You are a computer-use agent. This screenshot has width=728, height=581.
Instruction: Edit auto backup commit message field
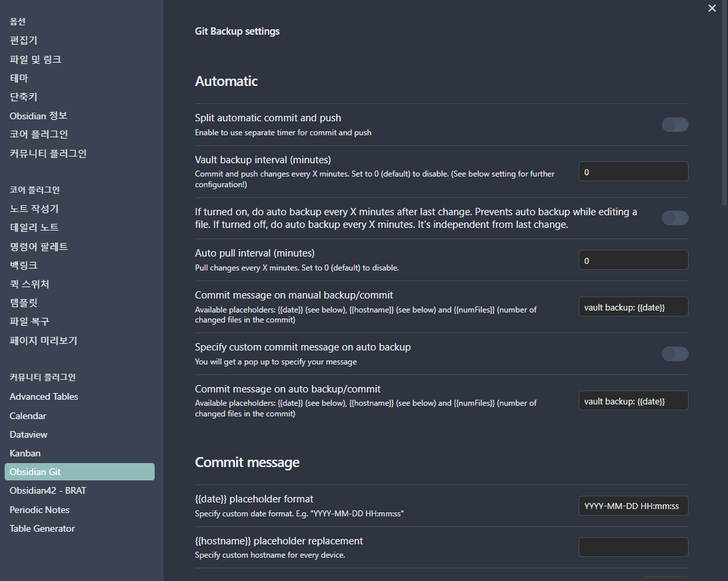tap(633, 401)
